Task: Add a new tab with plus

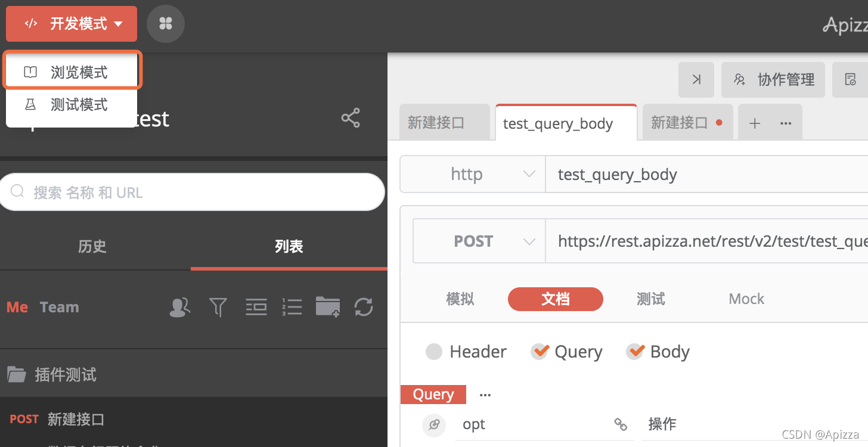Action: (x=755, y=123)
